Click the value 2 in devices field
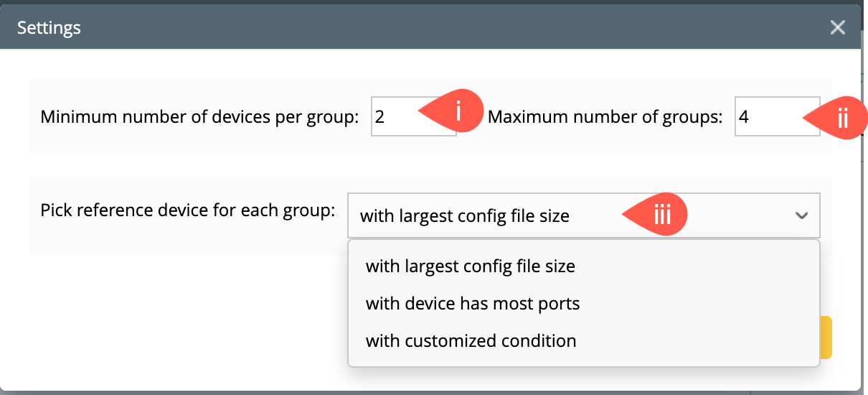 [x=379, y=116]
